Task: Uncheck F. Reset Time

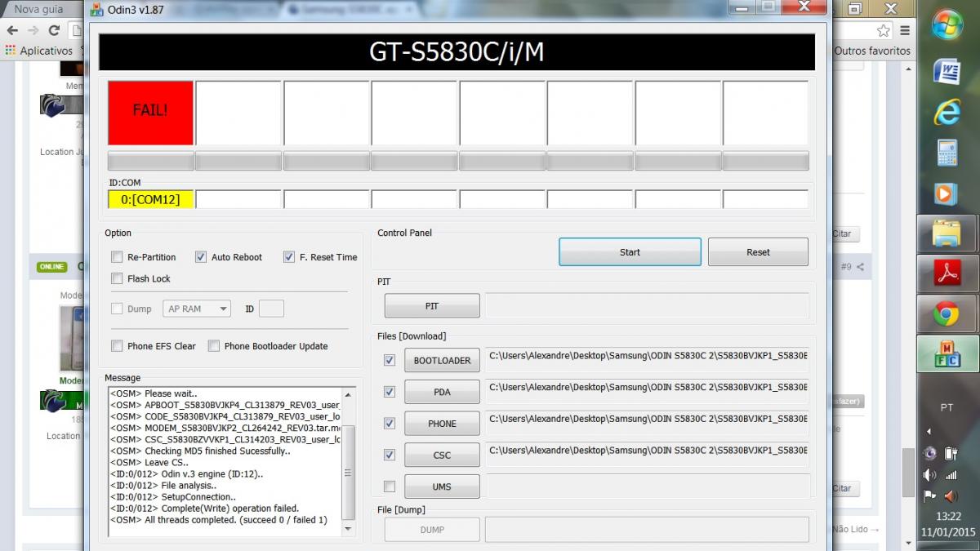Action: (x=289, y=257)
